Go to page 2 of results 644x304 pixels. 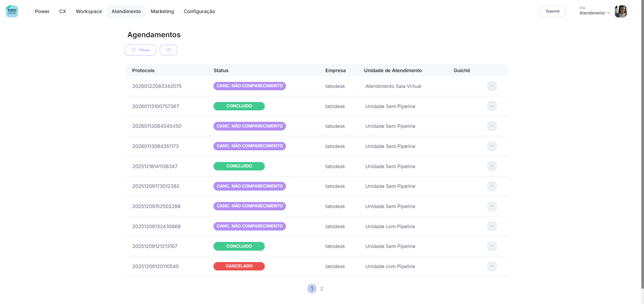[321, 289]
